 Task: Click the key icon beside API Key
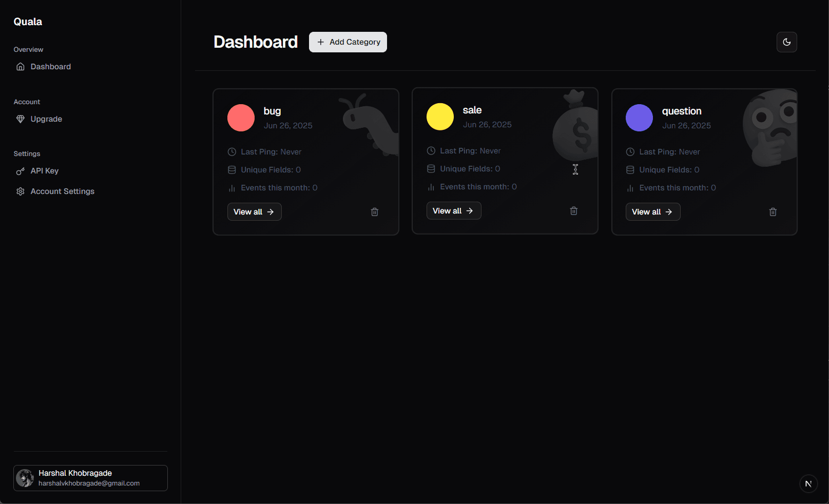(x=21, y=171)
